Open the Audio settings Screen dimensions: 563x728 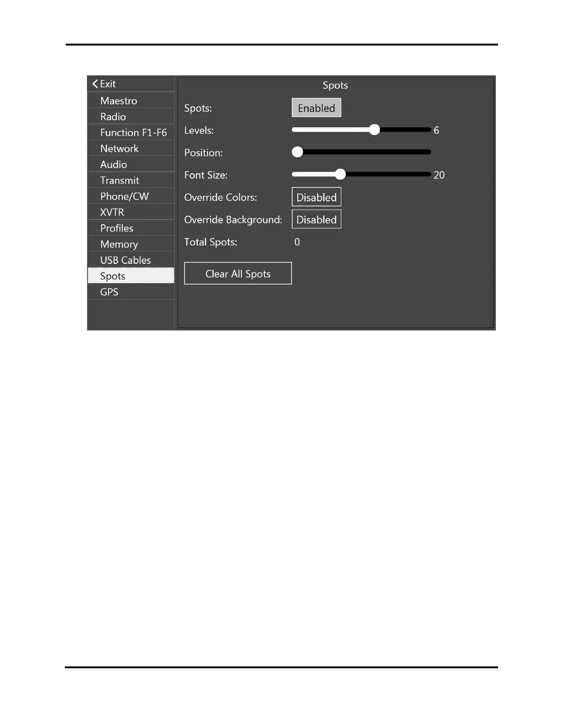point(131,164)
